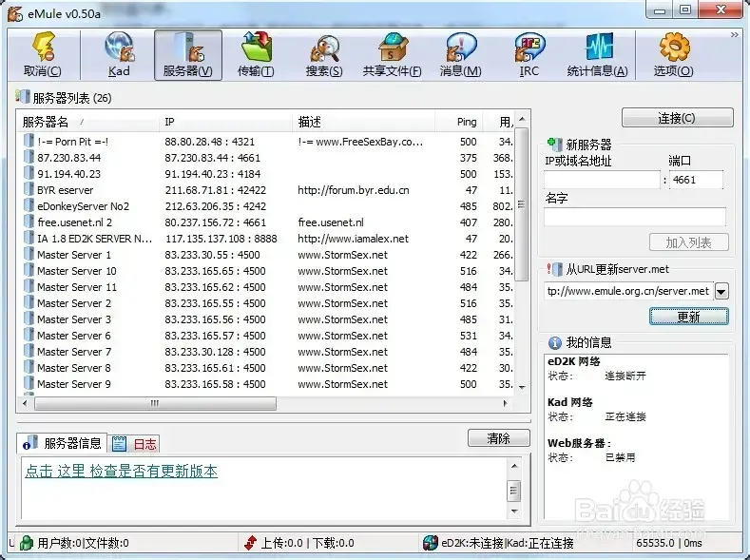Click the server icon for Master Server 1
The width and height of the screenshot is (750, 560).
pyautogui.click(x=29, y=254)
